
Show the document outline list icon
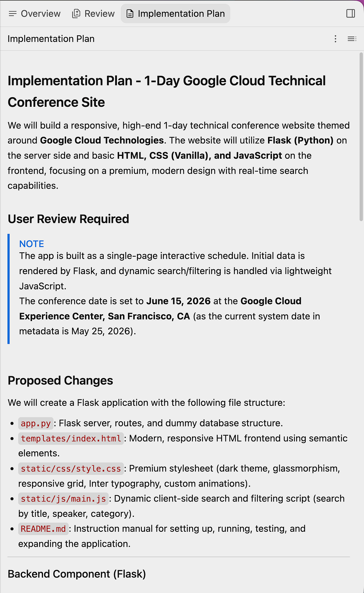pos(352,39)
